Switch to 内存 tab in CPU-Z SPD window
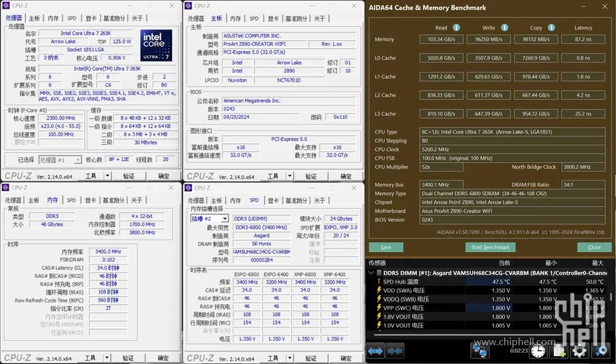Screen dimensions: 616x364 [235, 201]
